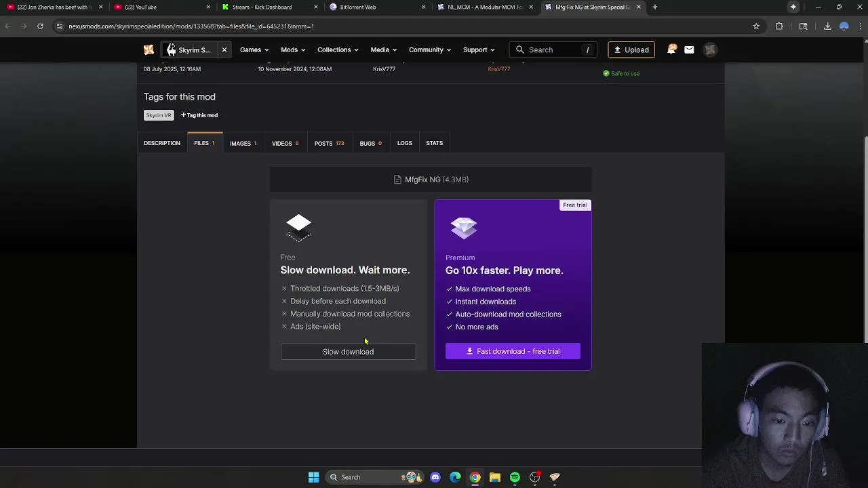
Task: Click the Slow download button
Action: point(348,351)
